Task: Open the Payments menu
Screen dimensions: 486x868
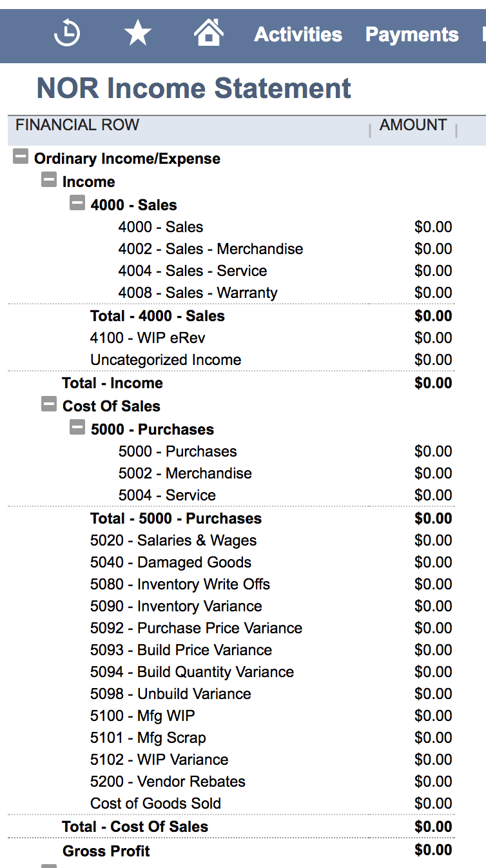Action: (x=412, y=34)
